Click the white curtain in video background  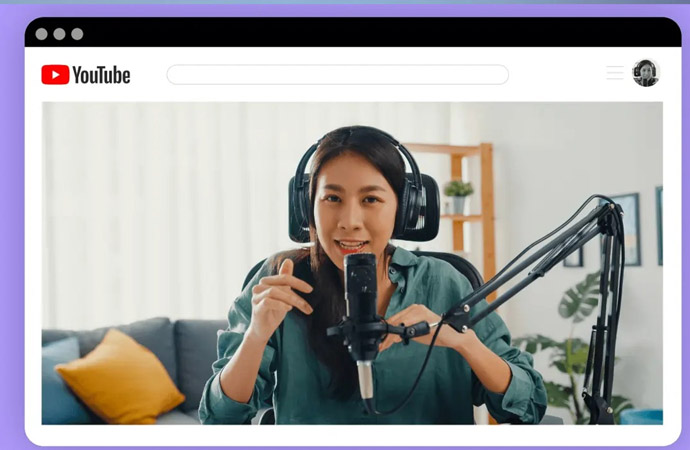point(150,200)
